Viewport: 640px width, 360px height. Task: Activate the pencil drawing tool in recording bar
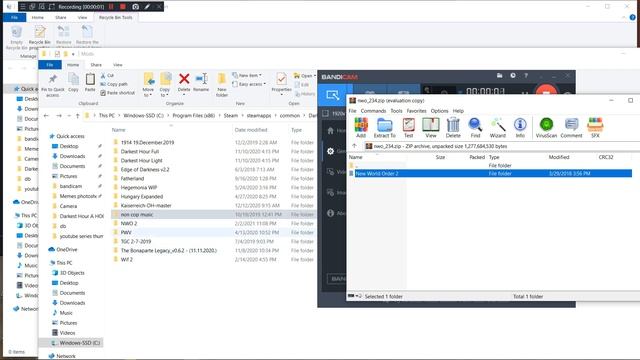(147, 7)
